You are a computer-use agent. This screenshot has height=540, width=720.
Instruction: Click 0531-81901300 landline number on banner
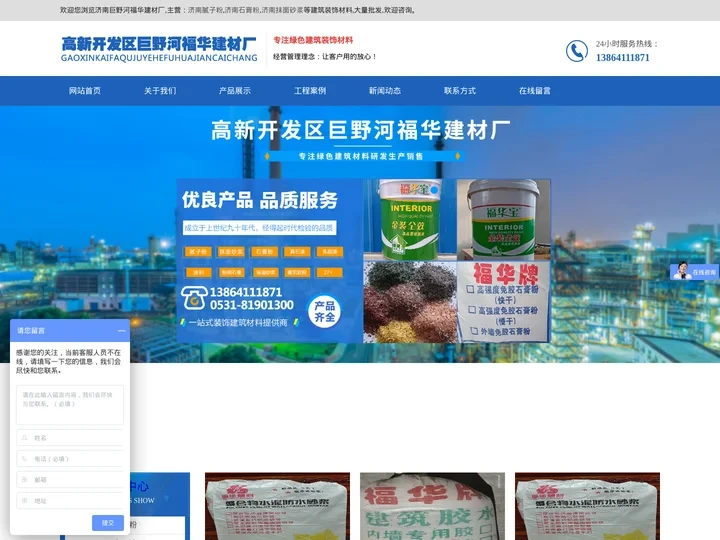(x=252, y=305)
